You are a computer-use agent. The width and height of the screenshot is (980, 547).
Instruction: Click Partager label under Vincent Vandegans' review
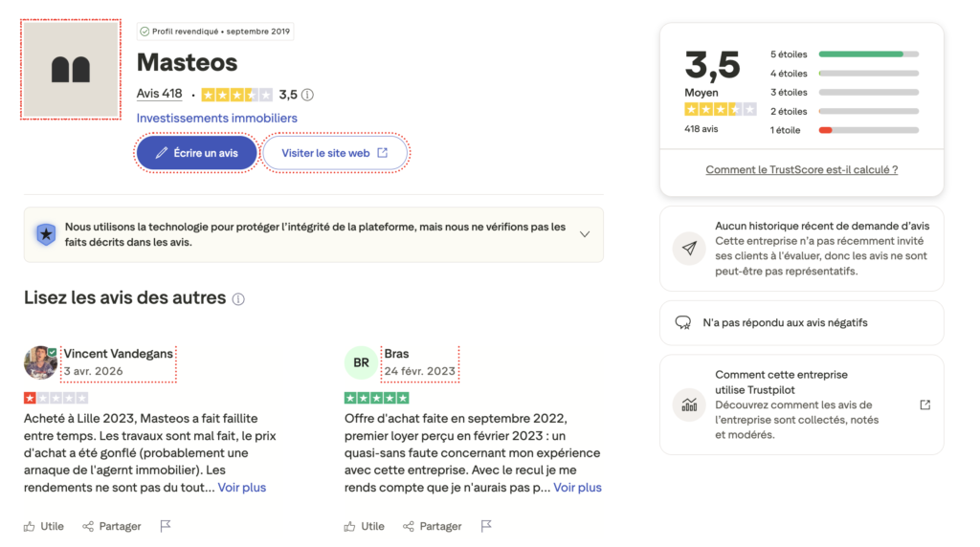click(120, 526)
